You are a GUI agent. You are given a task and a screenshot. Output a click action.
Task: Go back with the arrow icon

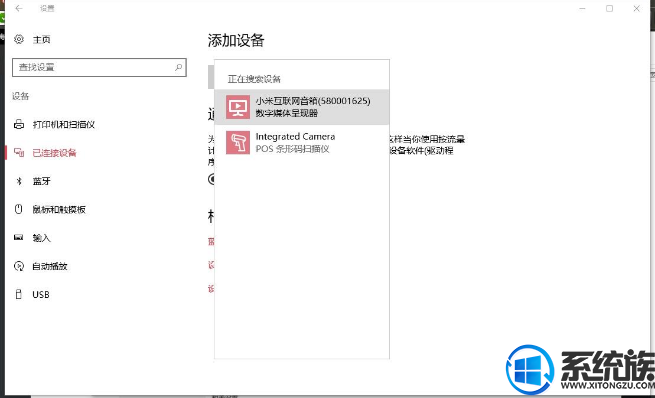(x=19, y=8)
